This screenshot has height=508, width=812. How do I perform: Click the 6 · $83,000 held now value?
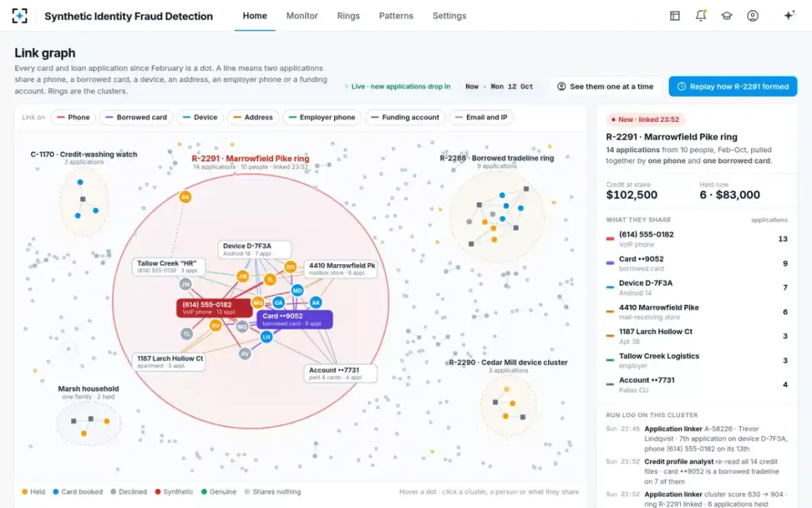(730, 194)
